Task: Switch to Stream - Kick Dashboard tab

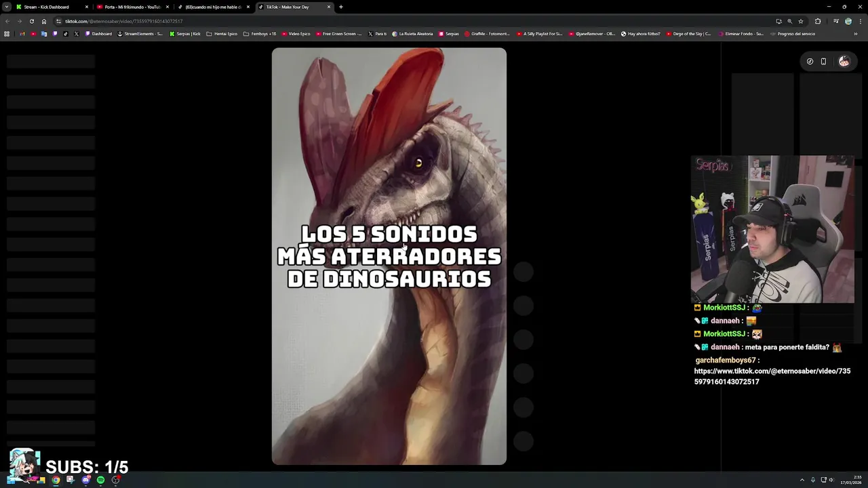Action: click(52, 7)
